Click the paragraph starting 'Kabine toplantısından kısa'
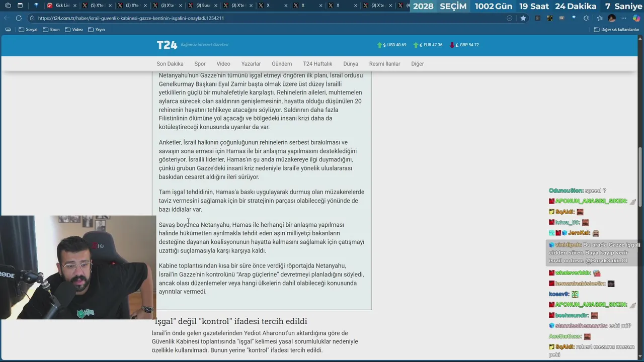The image size is (644, 362). pos(261,279)
